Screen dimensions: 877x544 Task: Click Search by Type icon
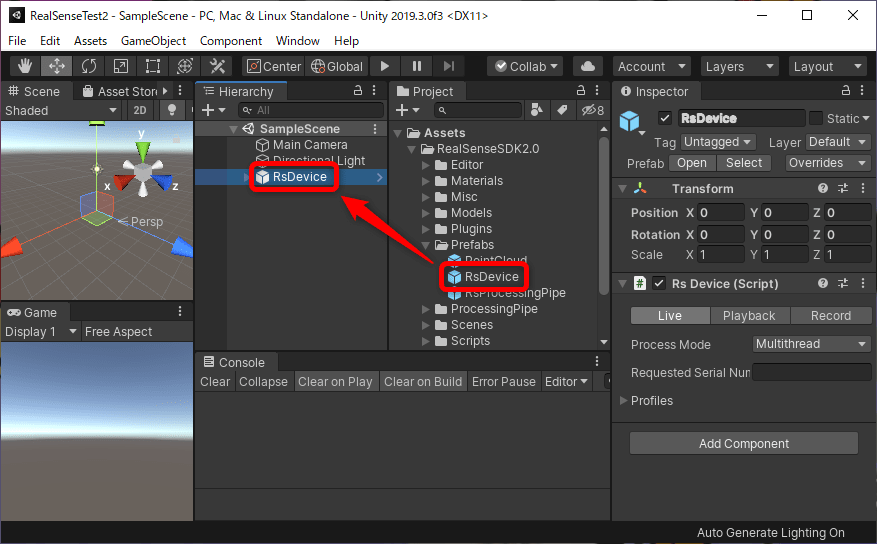[x=536, y=110]
